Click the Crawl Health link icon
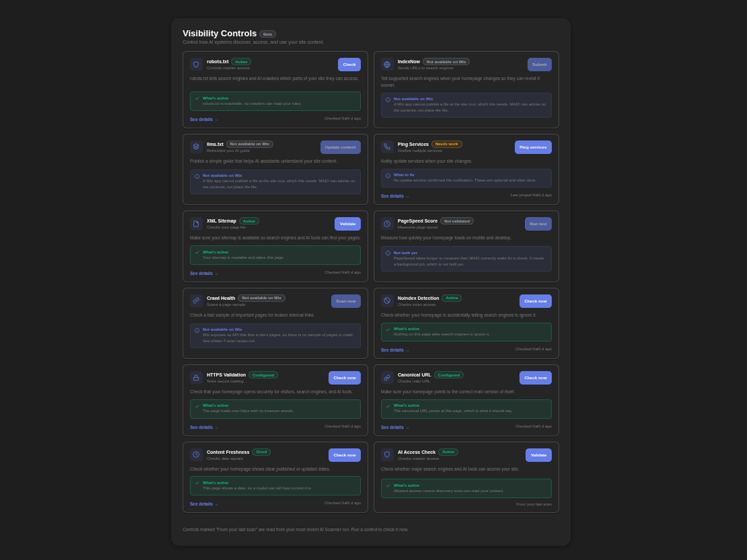This screenshot has height=560, width=747. click(x=196, y=301)
